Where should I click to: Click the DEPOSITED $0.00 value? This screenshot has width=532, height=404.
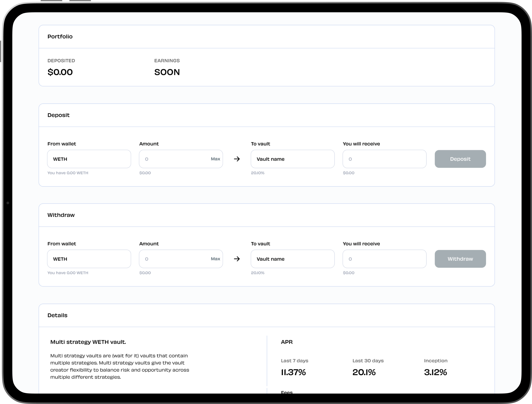tap(60, 72)
